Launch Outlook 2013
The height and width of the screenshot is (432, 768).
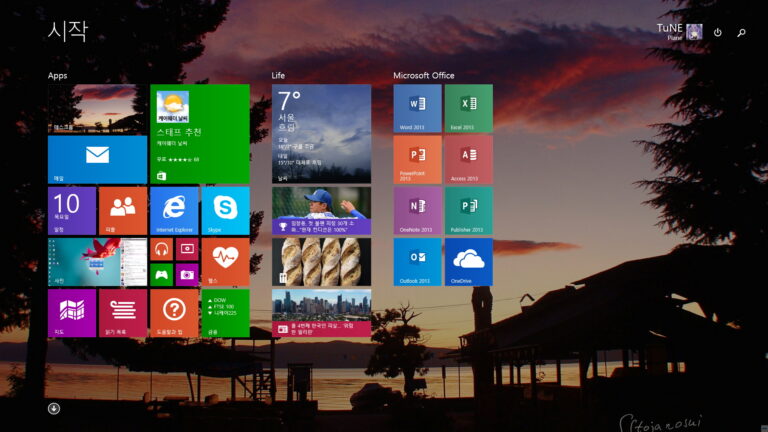tap(417, 262)
